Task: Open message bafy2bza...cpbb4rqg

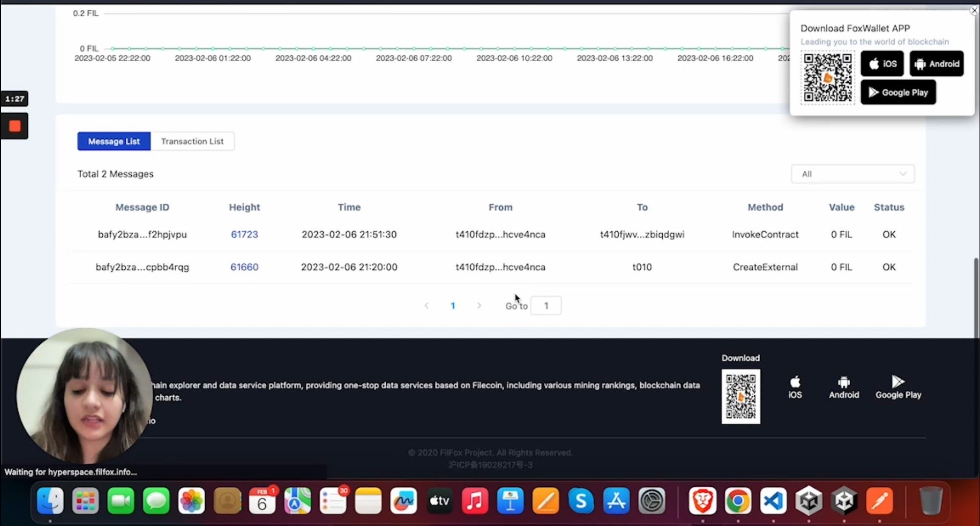Action: pyautogui.click(x=142, y=267)
